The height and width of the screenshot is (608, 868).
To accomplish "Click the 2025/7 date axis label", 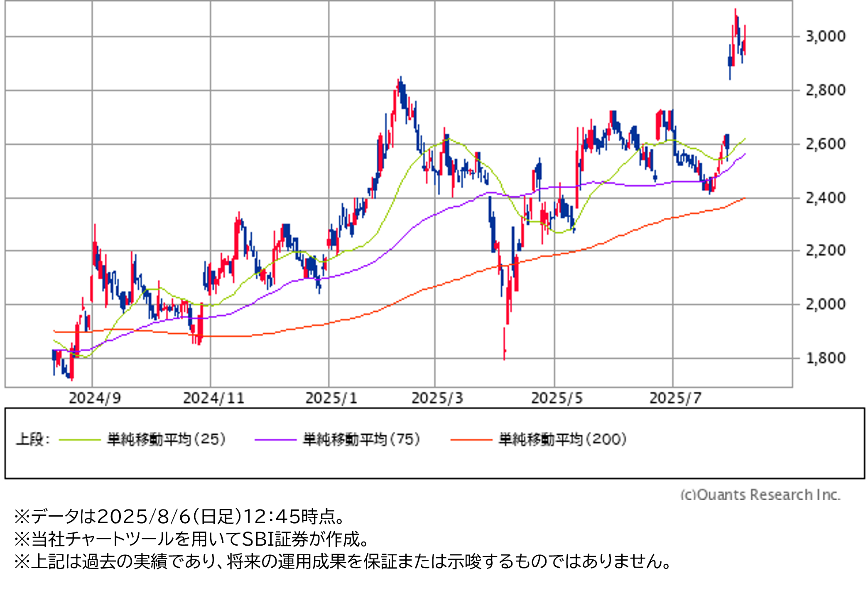I will click(x=675, y=398).
